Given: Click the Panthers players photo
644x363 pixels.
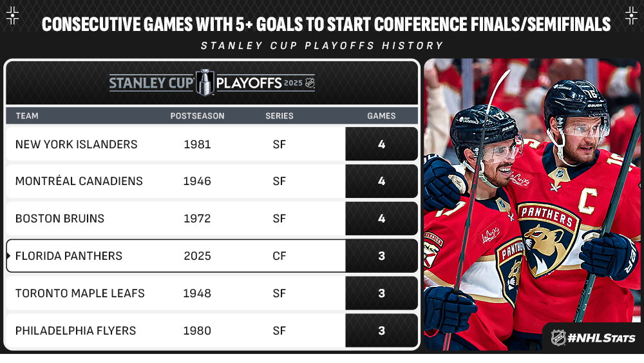Looking at the screenshot, I should (x=533, y=205).
